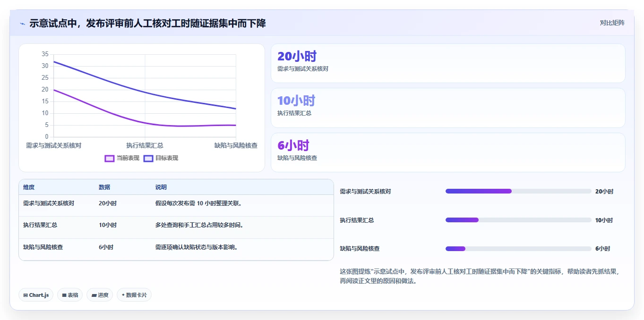Screen dimensions: 644x320
Task: Click the 执行结果汇总 caption under 10小时 card
Action: point(294,113)
